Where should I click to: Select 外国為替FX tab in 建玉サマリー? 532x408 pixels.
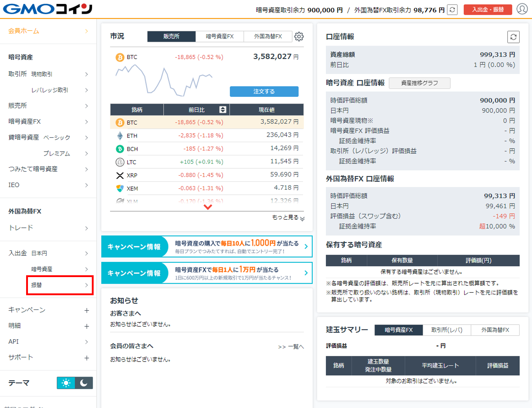(x=495, y=330)
